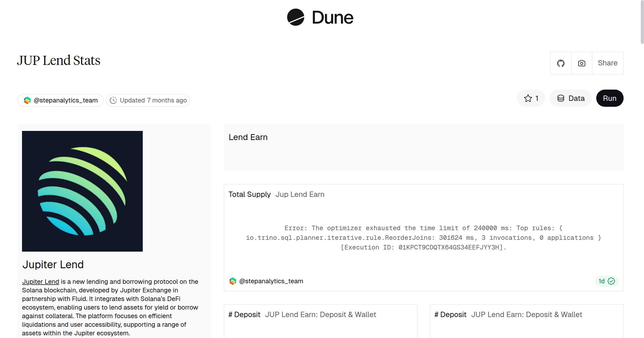Expand the Updated 7 months ago details
The image size is (644, 338).
pos(148,100)
